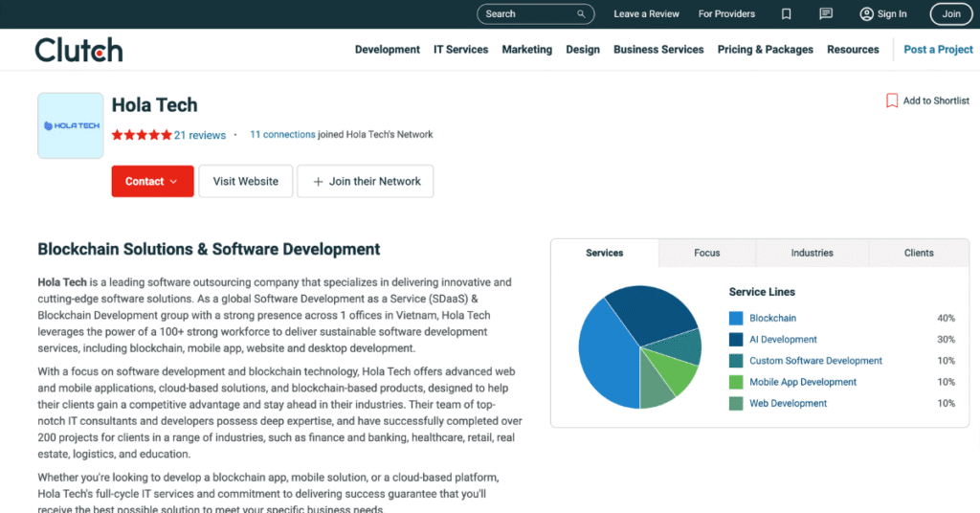Viewport: 980px width, 513px height.
Task: Click the Visit Website button
Action: pyautogui.click(x=245, y=182)
